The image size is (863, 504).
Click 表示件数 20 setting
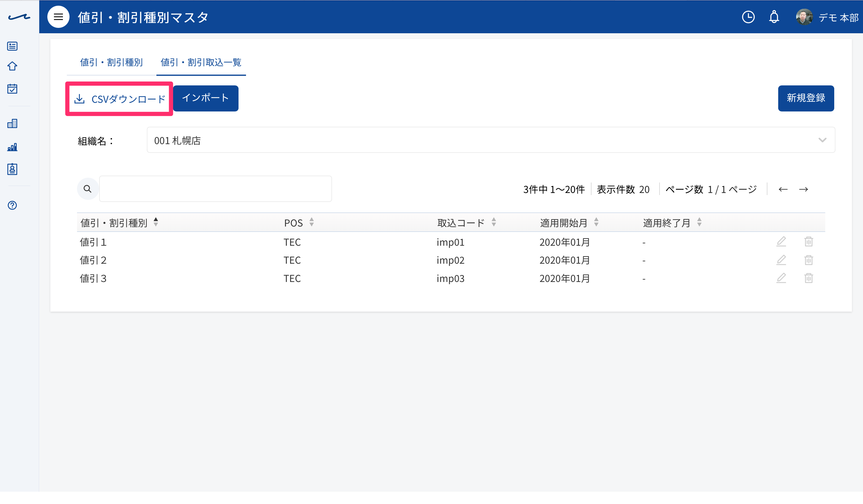(623, 189)
